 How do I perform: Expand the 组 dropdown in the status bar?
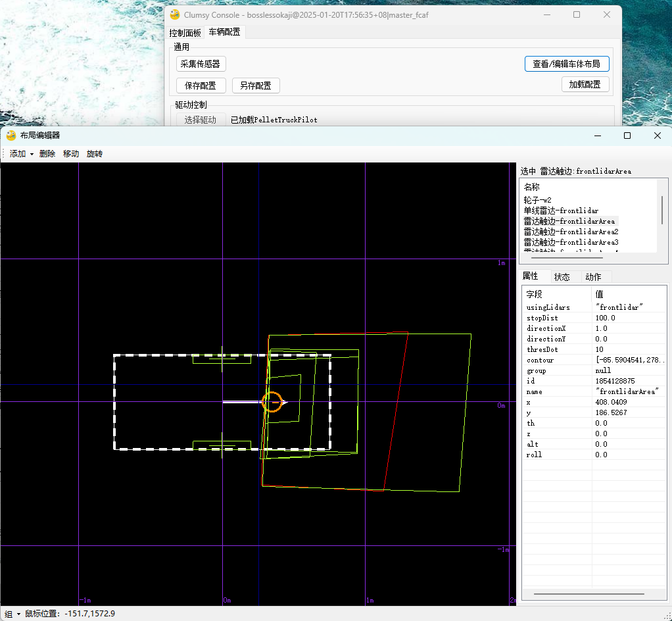(x=12, y=614)
